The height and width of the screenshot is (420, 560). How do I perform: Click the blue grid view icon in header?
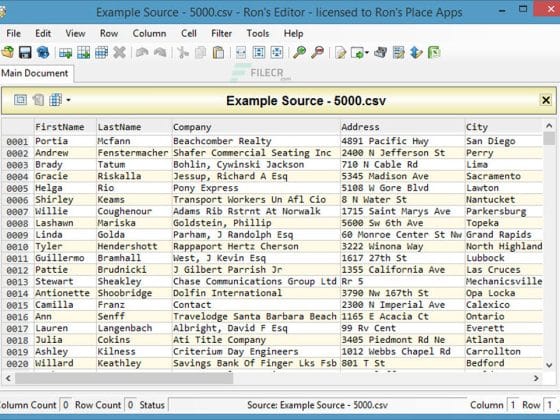coord(55,100)
